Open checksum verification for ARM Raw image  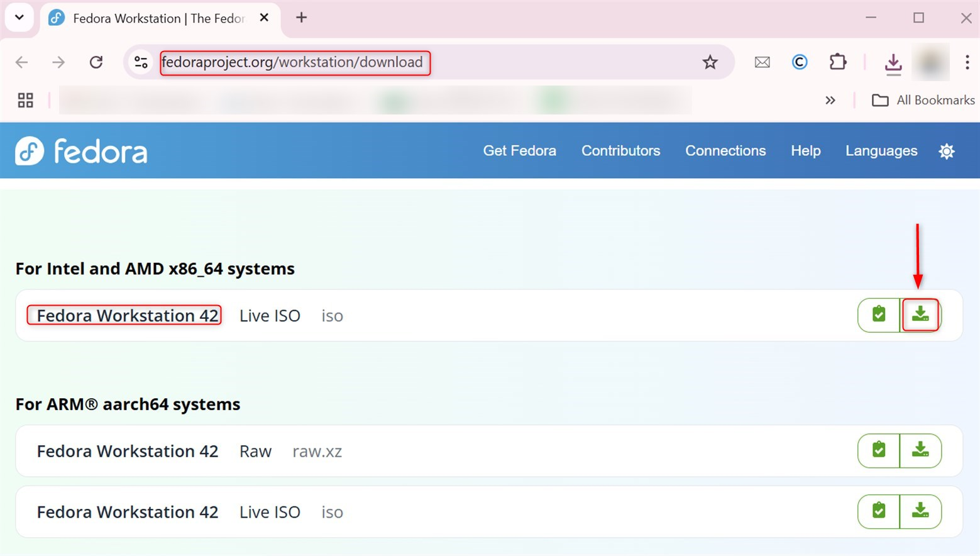click(x=879, y=451)
